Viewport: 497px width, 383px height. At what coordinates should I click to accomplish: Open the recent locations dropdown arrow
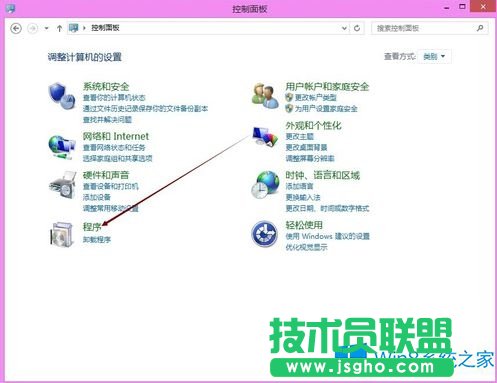click(46, 28)
